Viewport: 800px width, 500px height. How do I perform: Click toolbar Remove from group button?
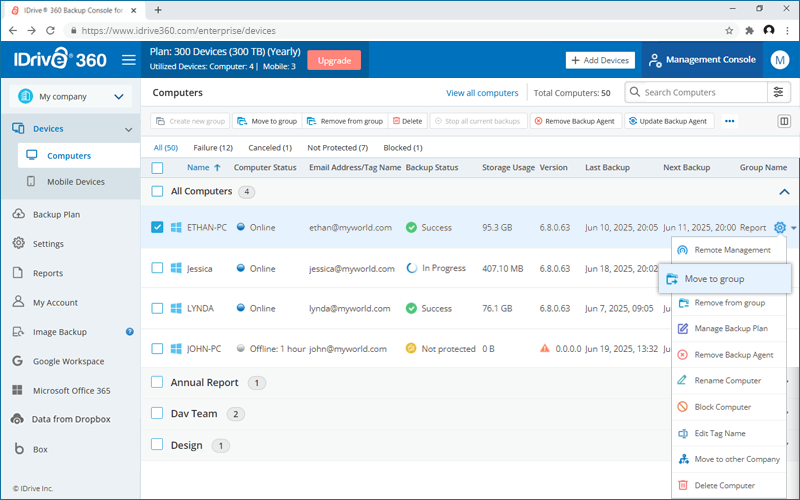(345, 121)
